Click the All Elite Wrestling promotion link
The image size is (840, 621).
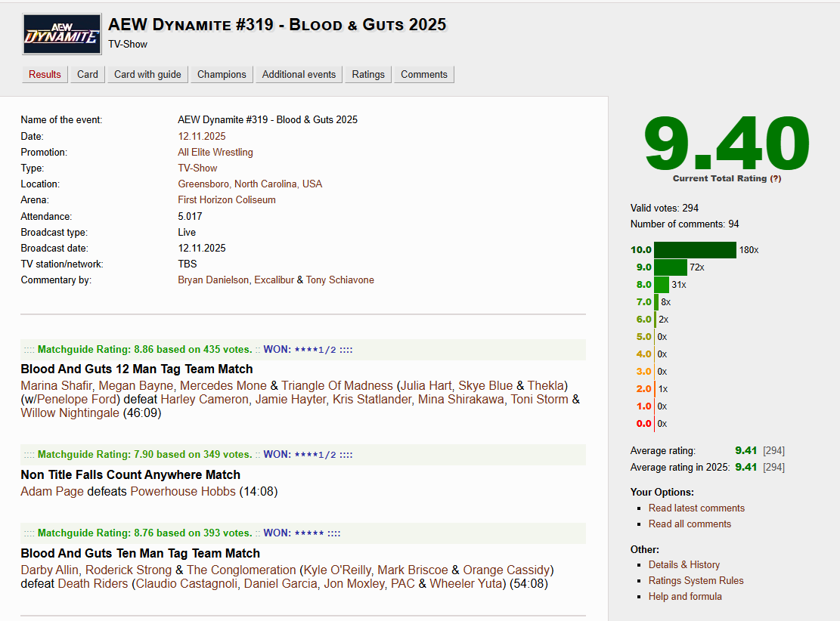(x=215, y=153)
